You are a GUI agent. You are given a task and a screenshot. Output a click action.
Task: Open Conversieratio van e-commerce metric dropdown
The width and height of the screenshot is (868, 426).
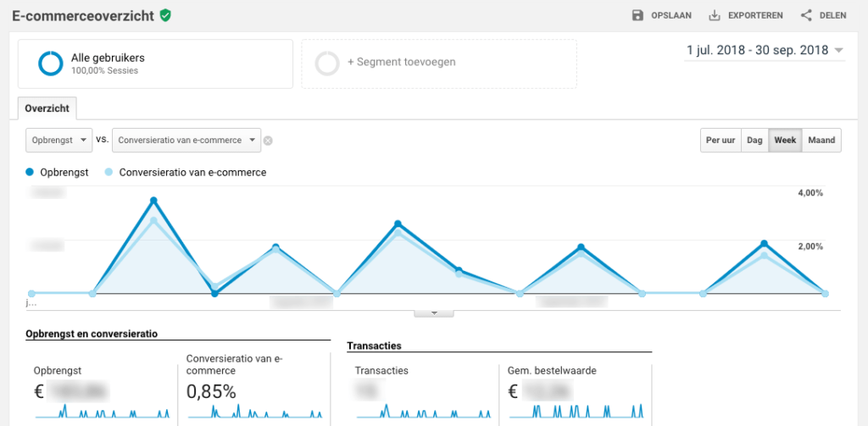pyautogui.click(x=186, y=141)
